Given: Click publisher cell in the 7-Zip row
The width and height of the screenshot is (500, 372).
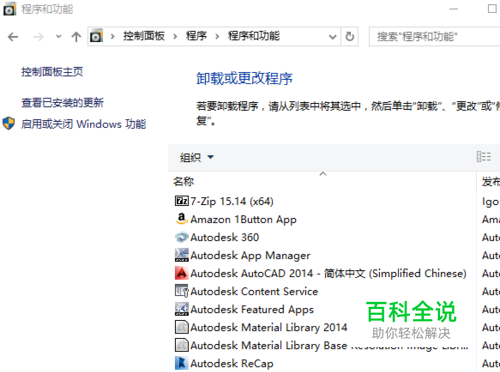Looking at the screenshot, I should (491, 201).
